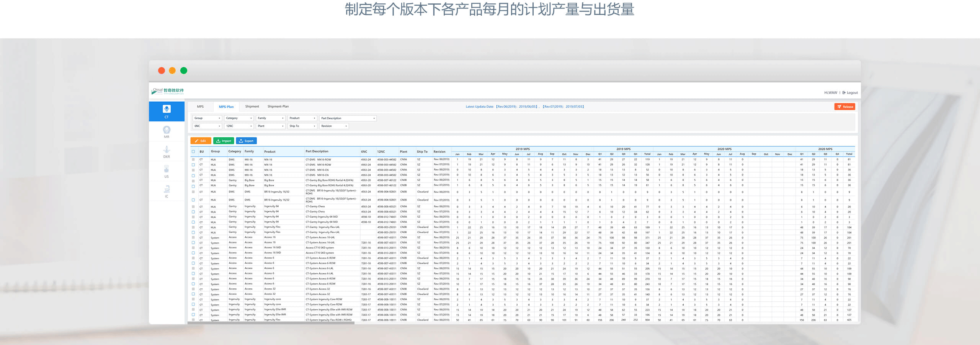This screenshot has height=345, width=980.
Task: Open the Revision filter dropdown
Action: (x=334, y=126)
